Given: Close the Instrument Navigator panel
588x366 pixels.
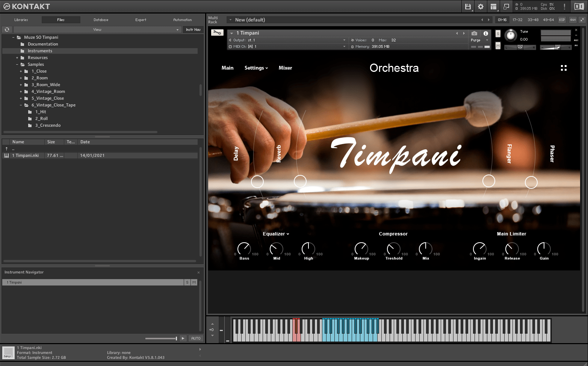Looking at the screenshot, I should pos(198,272).
